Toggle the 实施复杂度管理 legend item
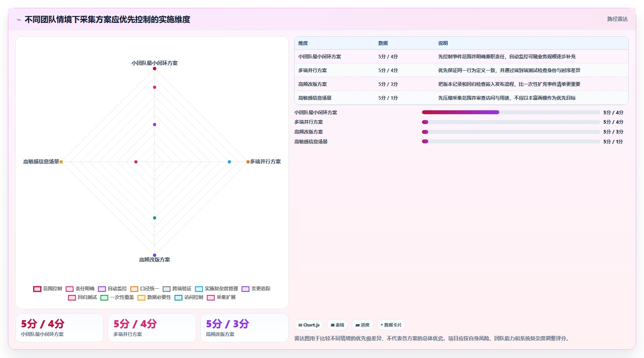This screenshot has width=644, height=358. coord(217,289)
